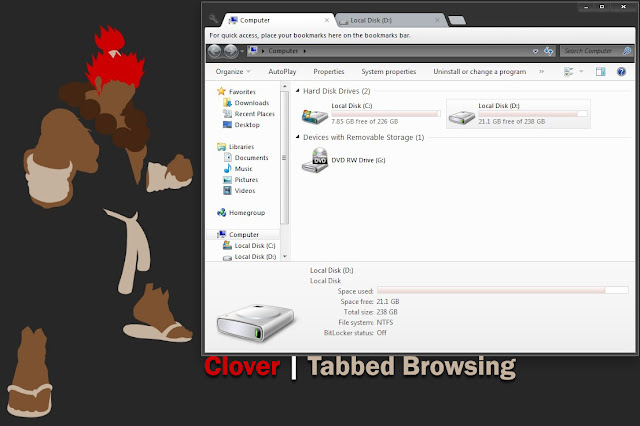
Task: Open Pictures library
Action: pyautogui.click(x=241, y=180)
